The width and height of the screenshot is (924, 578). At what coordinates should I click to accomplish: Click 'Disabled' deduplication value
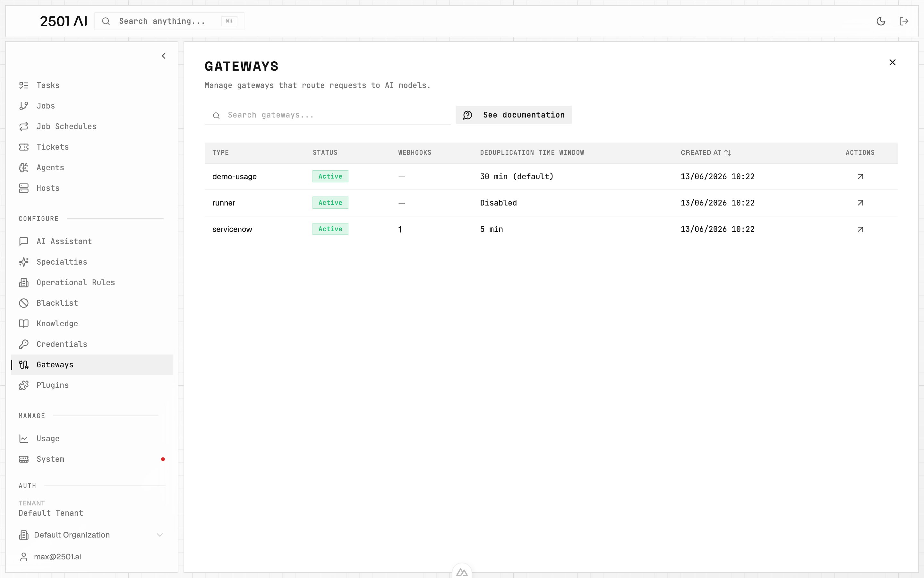click(x=498, y=203)
